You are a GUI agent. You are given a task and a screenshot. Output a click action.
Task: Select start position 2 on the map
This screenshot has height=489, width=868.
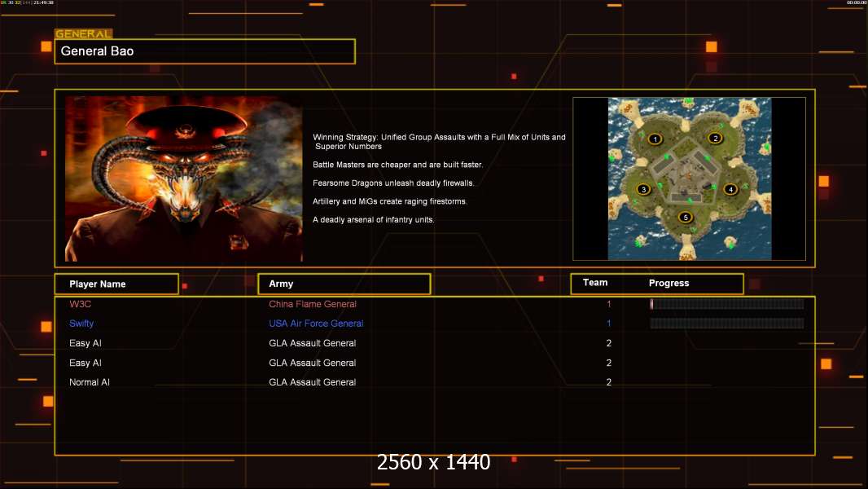coord(714,138)
